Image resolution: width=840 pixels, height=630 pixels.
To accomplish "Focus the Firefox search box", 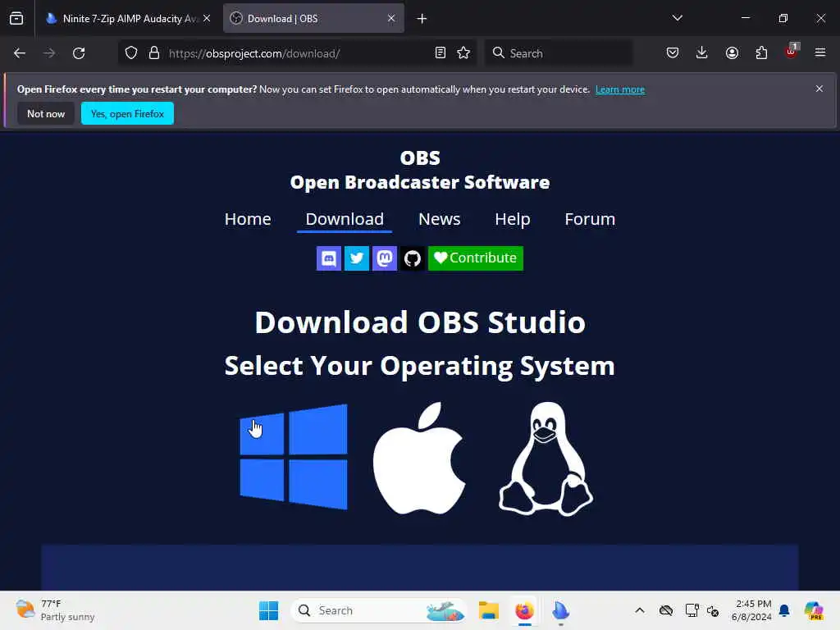I will [x=559, y=53].
